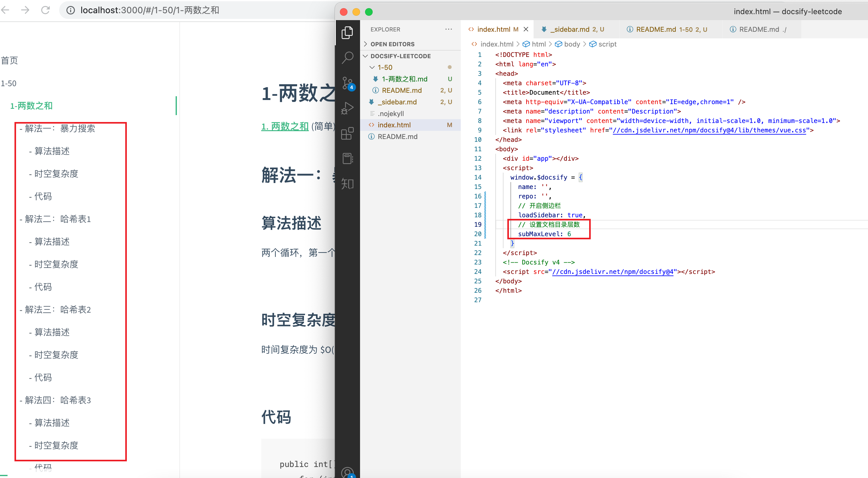
Task: Open Source Control view with badge 4
Action: point(347,83)
